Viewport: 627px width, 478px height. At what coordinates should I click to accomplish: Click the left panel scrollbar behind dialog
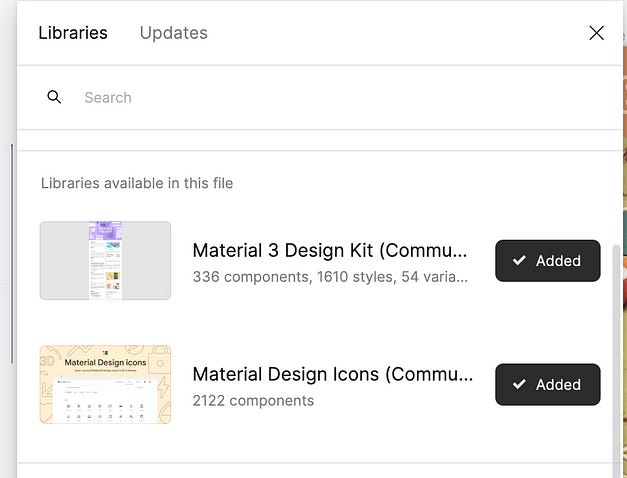coord(12,254)
